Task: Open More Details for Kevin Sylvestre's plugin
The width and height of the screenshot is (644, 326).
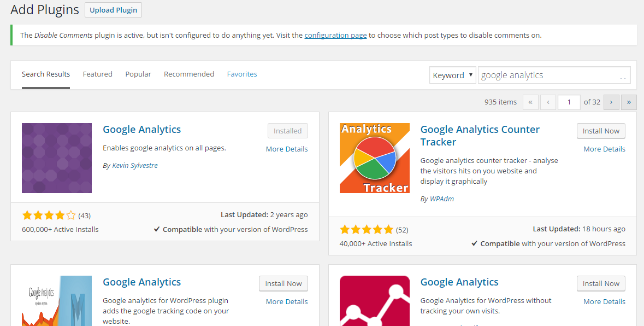Action: (287, 149)
